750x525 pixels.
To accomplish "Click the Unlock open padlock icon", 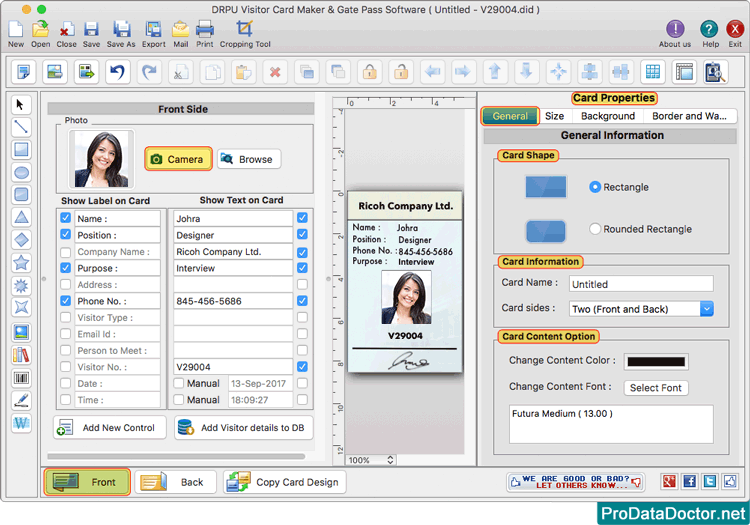I will [x=401, y=72].
